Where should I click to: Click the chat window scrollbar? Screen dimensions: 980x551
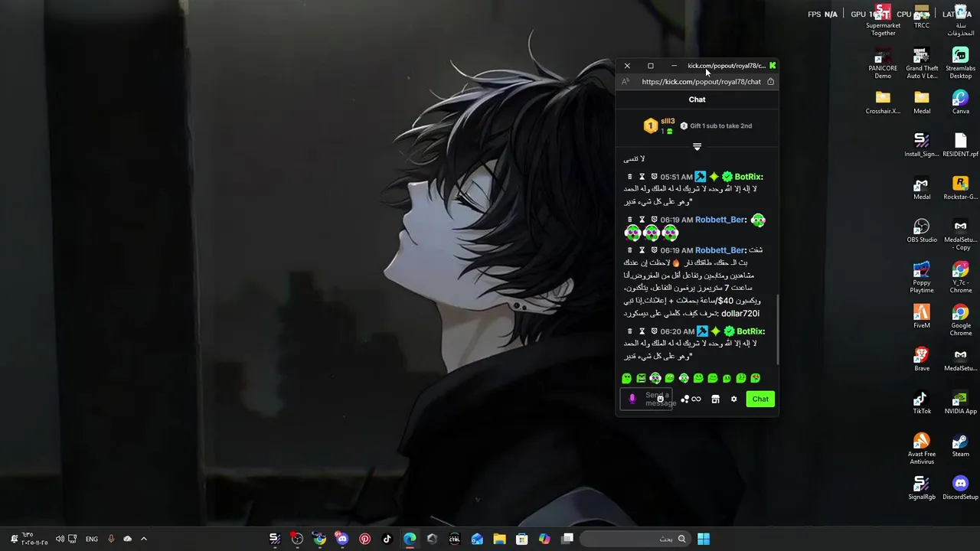click(777, 329)
